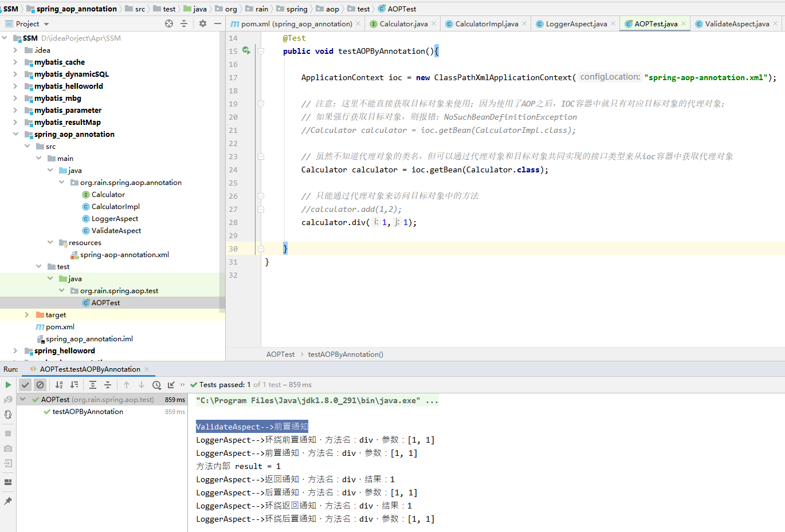Open spring-aop-annotation.xml file

(x=124, y=254)
